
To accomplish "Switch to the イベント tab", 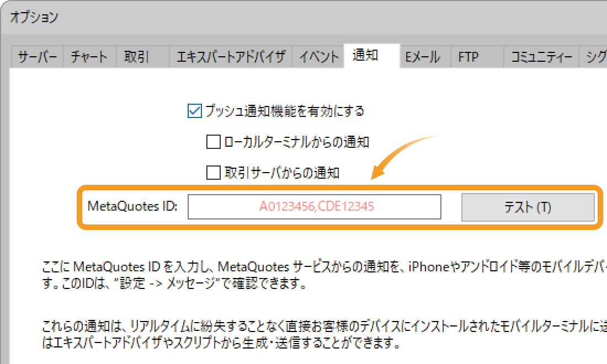I will (318, 57).
